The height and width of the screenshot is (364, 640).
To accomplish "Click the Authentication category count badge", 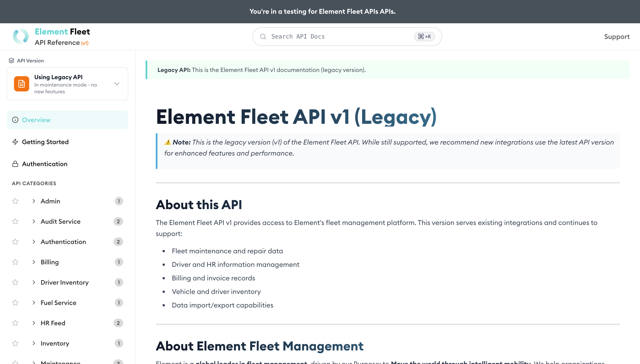I will click(118, 242).
